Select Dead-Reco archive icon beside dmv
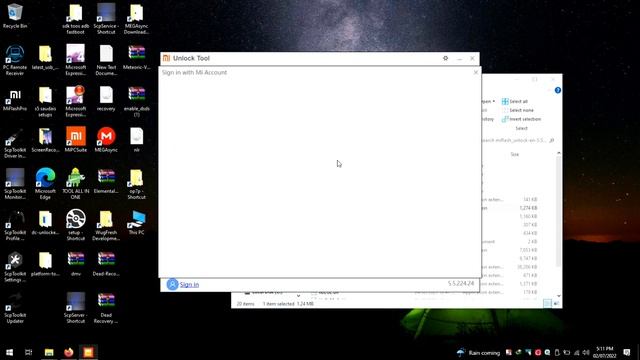Image resolution: width=640 pixels, height=360 pixels. [x=106, y=264]
